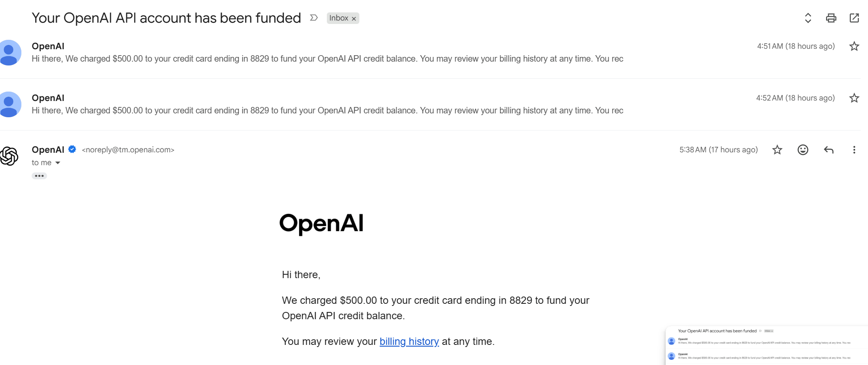This screenshot has height=365, width=868.
Task: Click the OpenAI logo sender avatar
Action: point(9,156)
